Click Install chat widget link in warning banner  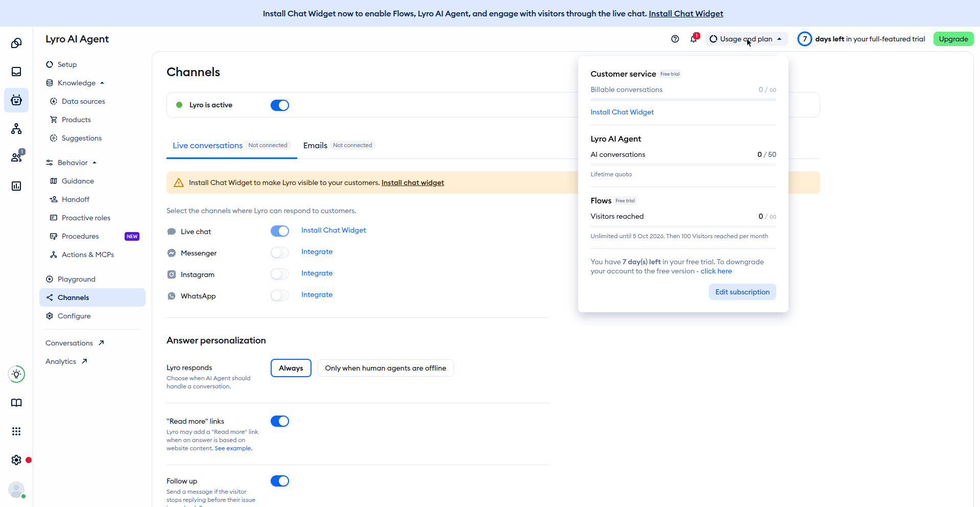coord(413,182)
